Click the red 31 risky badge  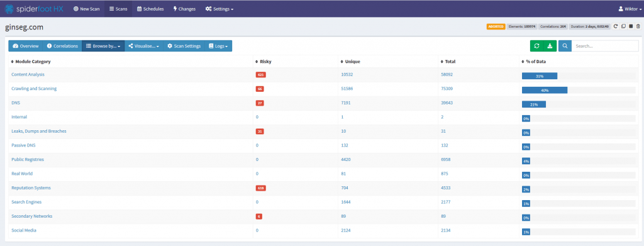click(260, 131)
